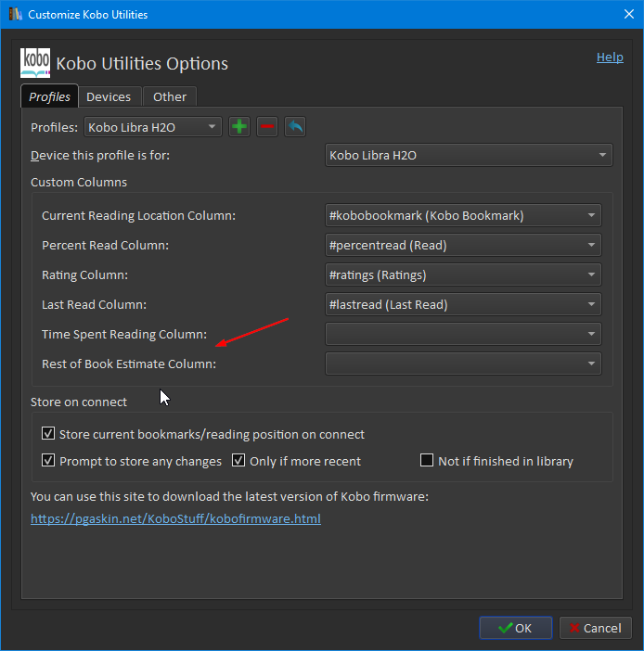Viewport: 644px width, 651px height.
Task: Click the Custom Columns group label
Action: pos(79,183)
